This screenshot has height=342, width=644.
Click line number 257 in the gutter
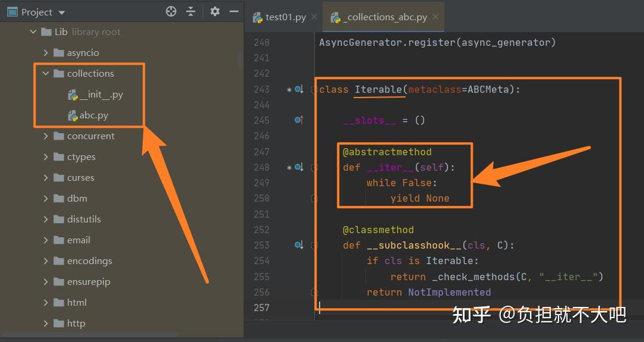(x=261, y=308)
